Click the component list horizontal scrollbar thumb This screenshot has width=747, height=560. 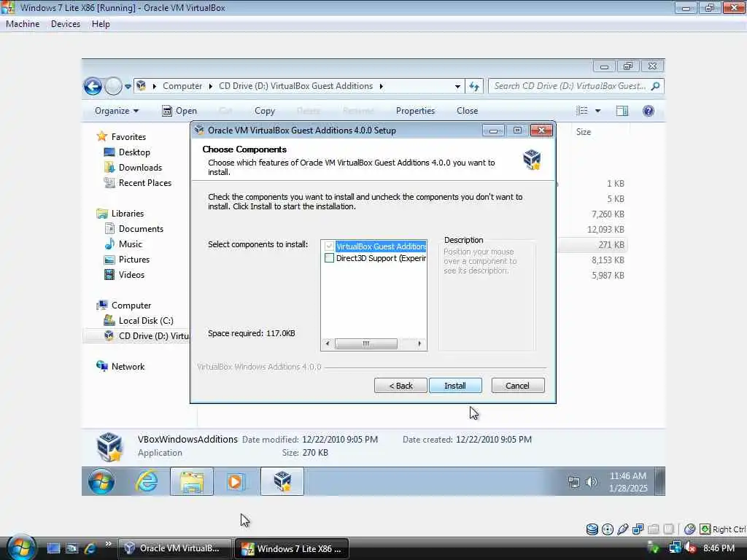click(365, 343)
